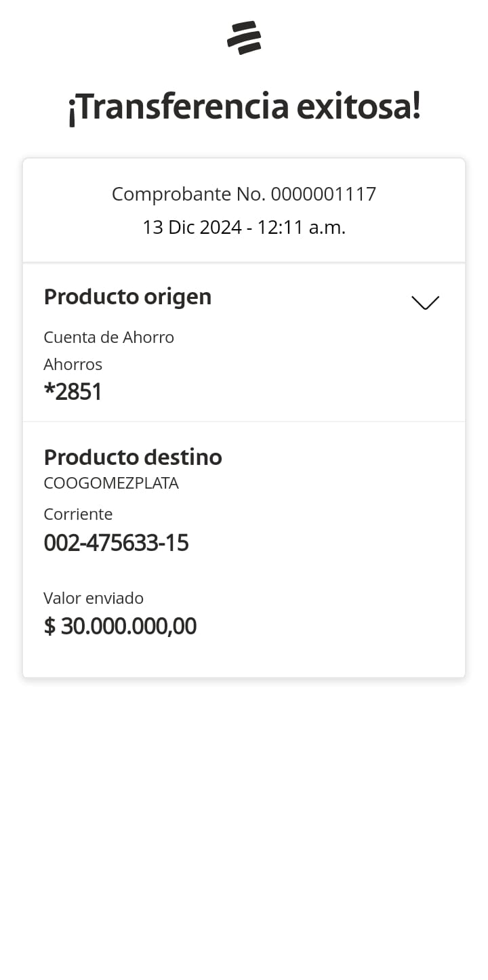Click the COOGOMEZPLATA recipient name
Image resolution: width=488 pixels, height=980 pixels.
(111, 484)
